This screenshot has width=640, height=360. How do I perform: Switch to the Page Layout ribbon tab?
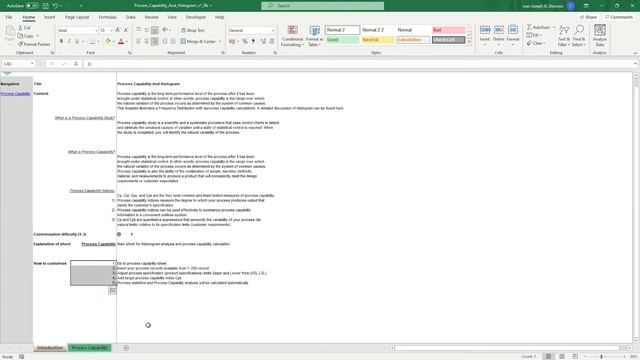pos(77,17)
